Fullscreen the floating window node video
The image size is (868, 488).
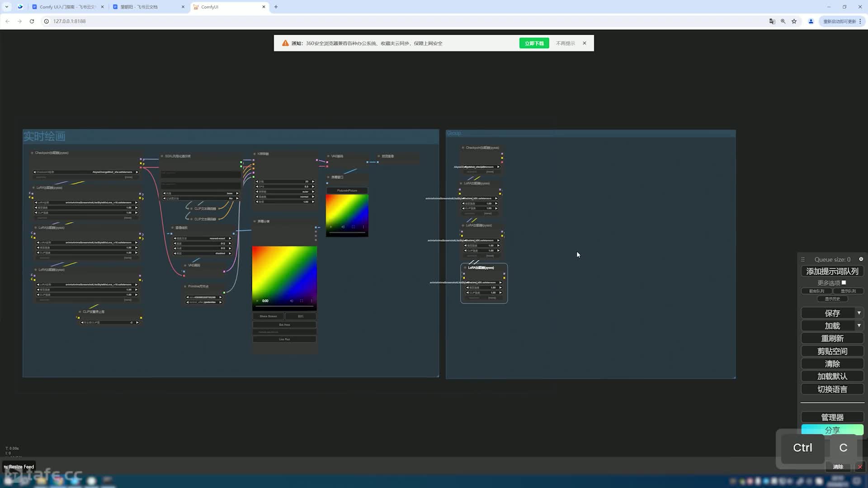tap(353, 227)
